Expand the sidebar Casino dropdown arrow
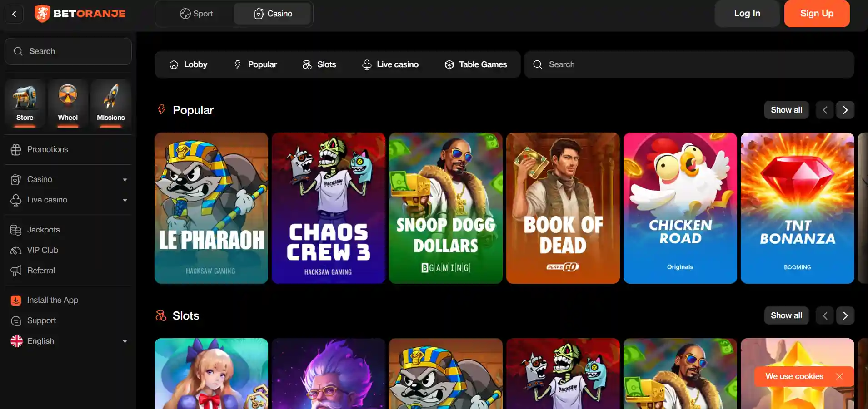The image size is (868, 409). (x=125, y=180)
